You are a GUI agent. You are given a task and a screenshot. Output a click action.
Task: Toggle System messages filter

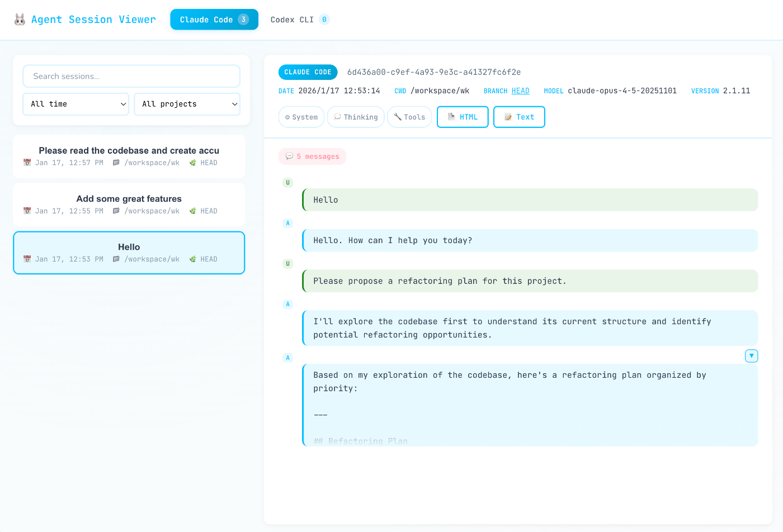pos(301,117)
